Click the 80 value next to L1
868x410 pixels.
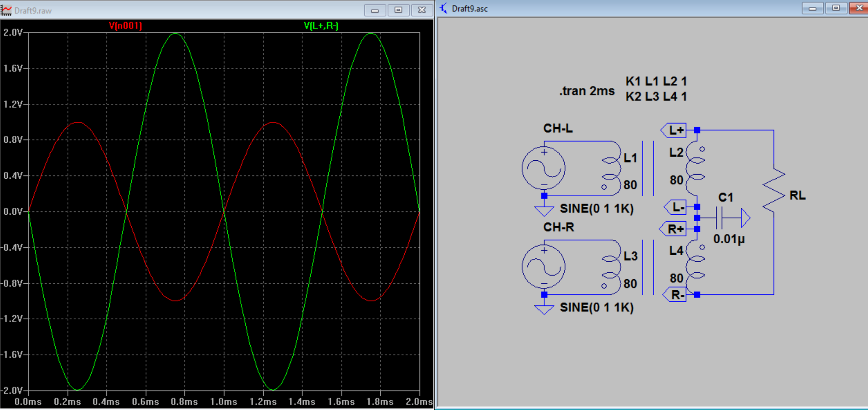click(630, 185)
